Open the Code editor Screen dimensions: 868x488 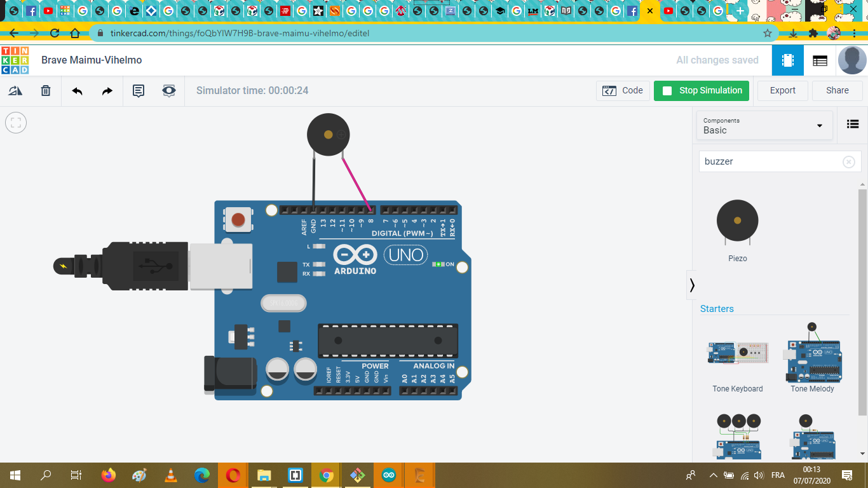(623, 91)
